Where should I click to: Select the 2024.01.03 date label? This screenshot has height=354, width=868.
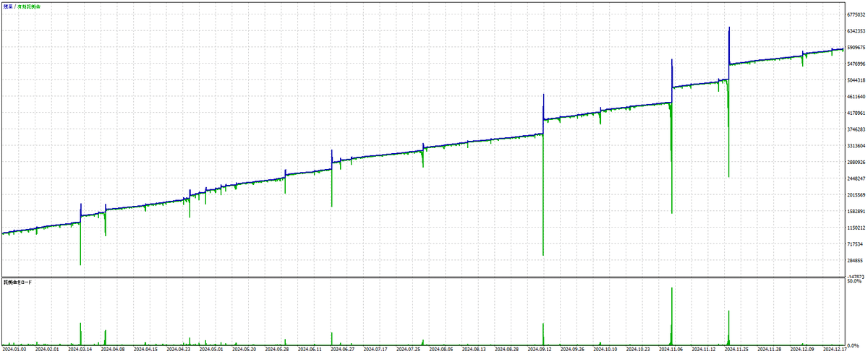tap(14, 349)
